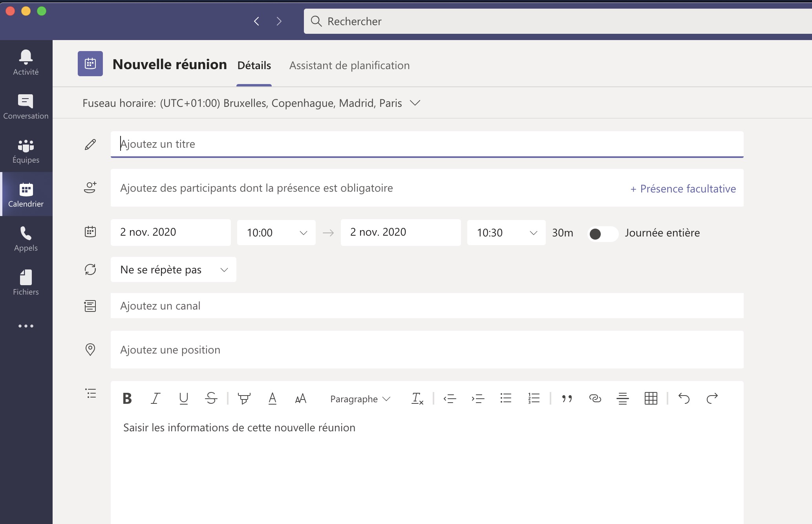Click the + Présence facultative link
This screenshot has height=524, width=812.
click(683, 189)
